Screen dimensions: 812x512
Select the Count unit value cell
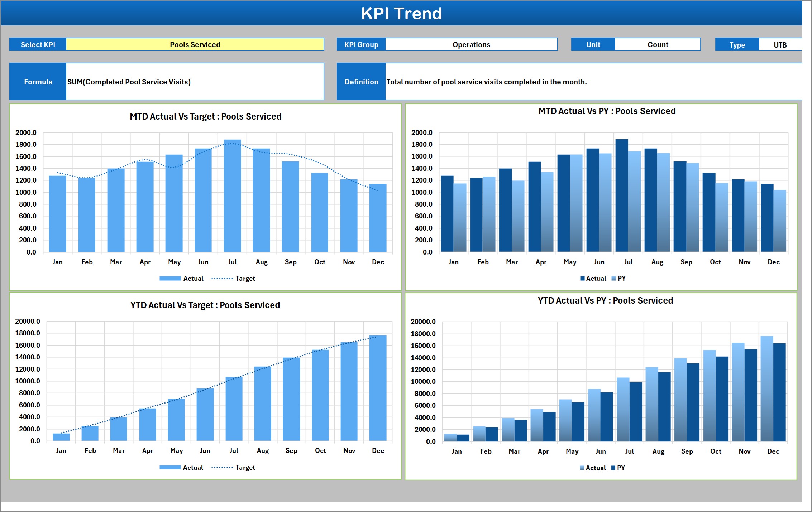pos(658,45)
